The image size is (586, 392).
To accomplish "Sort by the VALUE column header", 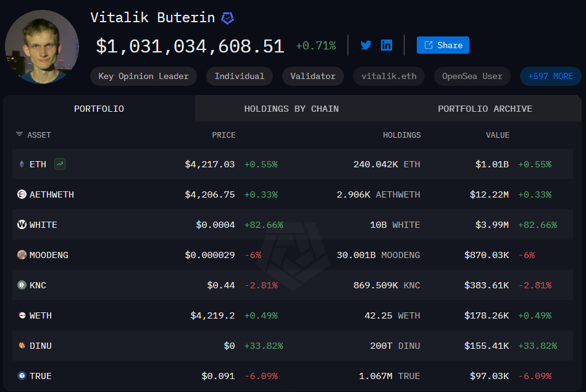I will click(x=497, y=135).
